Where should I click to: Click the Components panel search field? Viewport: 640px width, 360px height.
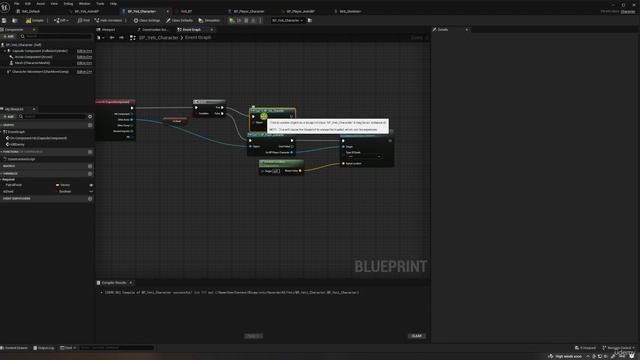57,36
